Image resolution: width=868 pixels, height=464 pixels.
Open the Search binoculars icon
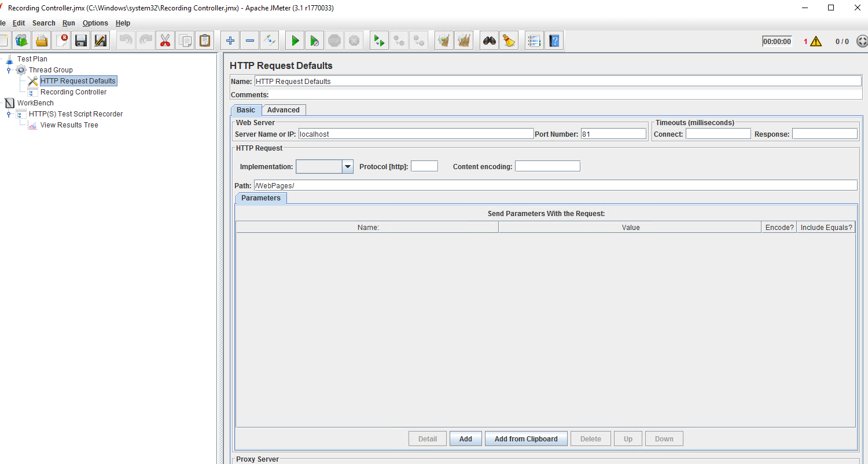click(488, 40)
